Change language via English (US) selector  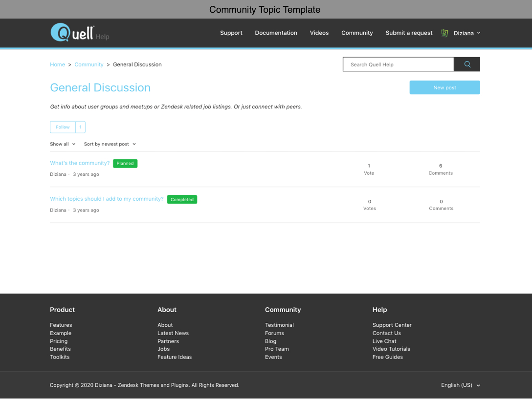tap(460, 385)
